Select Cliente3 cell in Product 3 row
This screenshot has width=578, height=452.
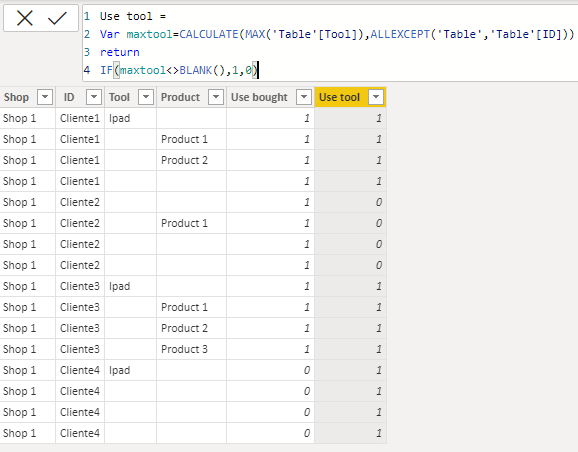point(80,349)
